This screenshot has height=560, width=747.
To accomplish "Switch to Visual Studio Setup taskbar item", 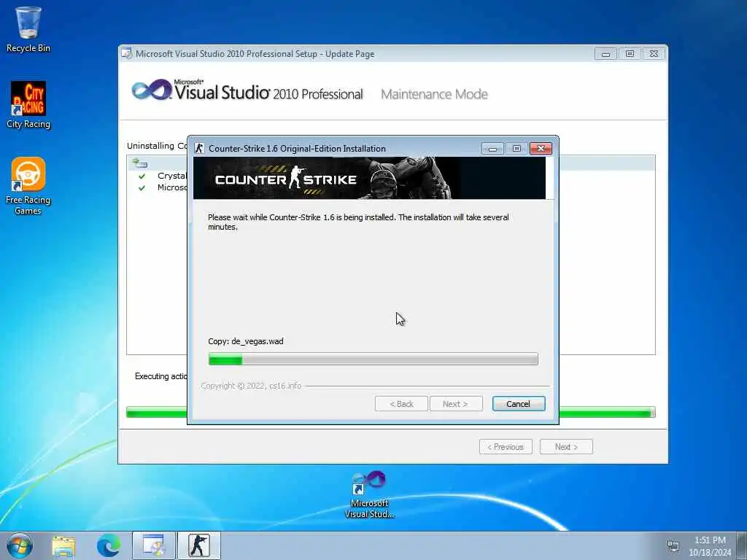I will [153, 545].
